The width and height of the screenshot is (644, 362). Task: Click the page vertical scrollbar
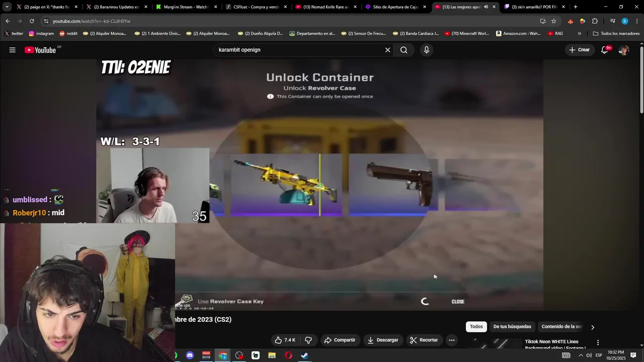click(x=641, y=80)
